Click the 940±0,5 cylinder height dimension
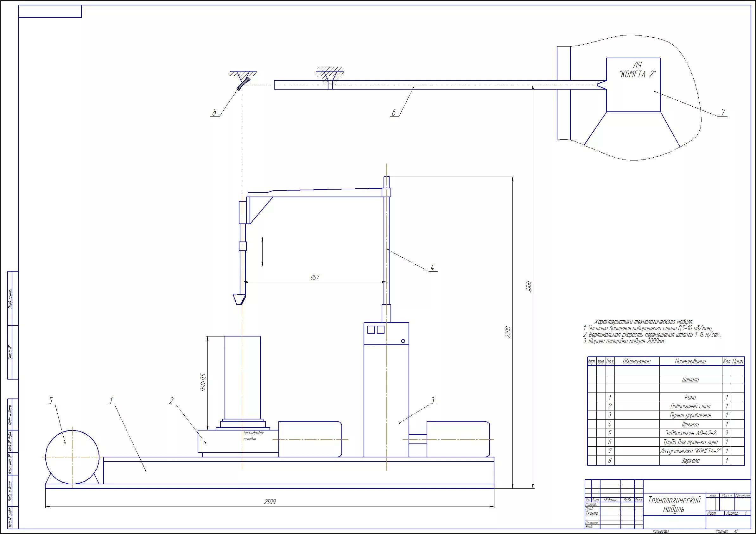 203,382
